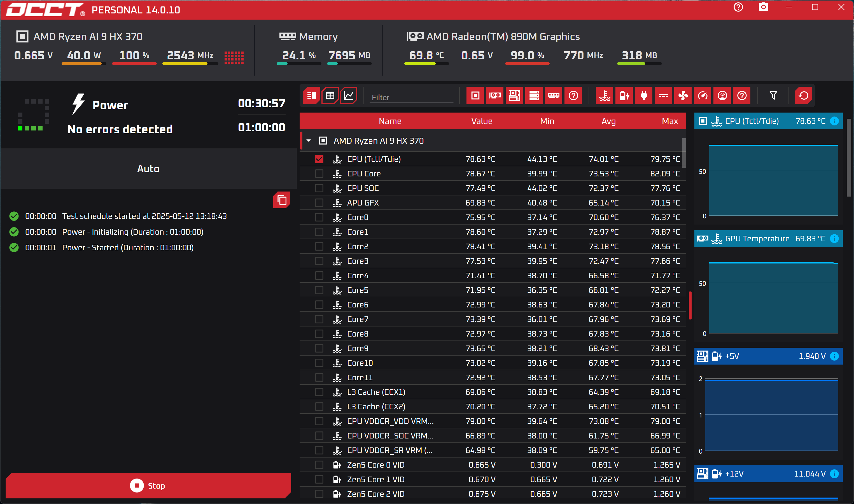Copy the test log using copy button

pyautogui.click(x=281, y=200)
